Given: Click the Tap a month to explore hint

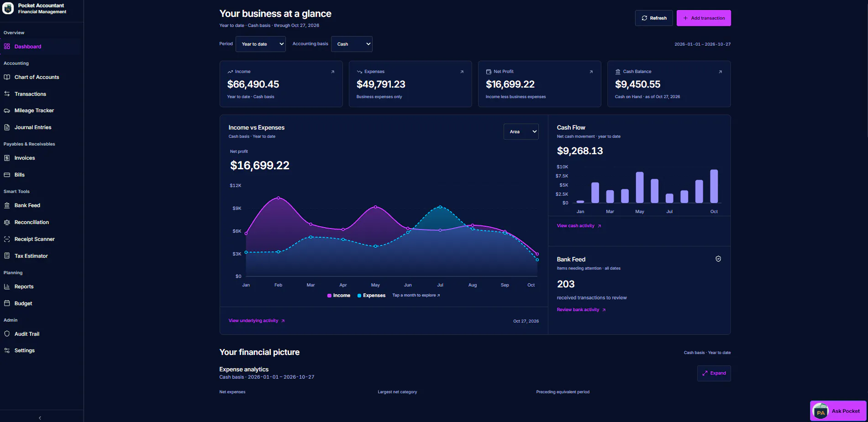Looking at the screenshot, I should (416, 295).
